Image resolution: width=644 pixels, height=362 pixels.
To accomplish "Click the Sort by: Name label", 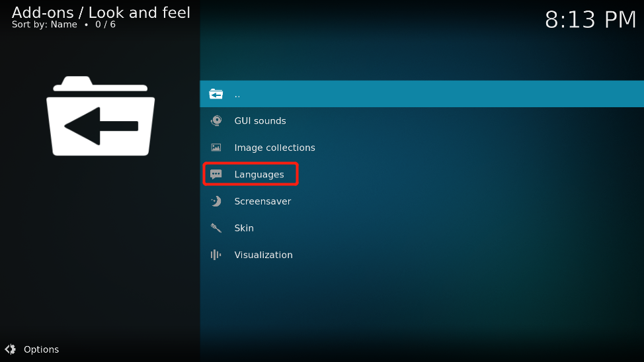I will click(44, 24).
